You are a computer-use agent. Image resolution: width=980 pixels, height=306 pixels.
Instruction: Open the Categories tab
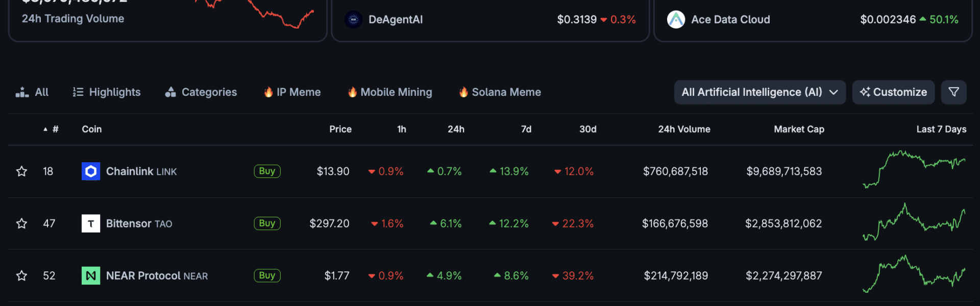201,92
